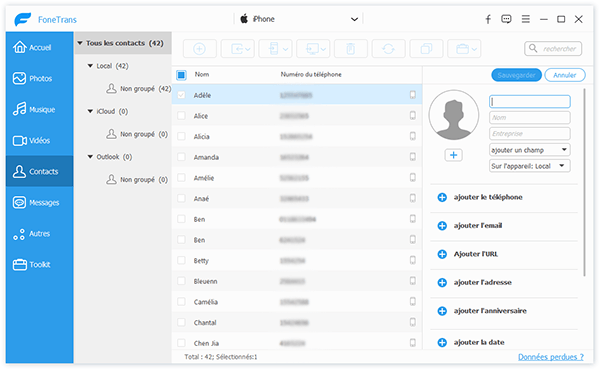This screenshot has width=600, height=370.
Task: Open the import contacts toolbar button
Action: click(x=238, y=49)
